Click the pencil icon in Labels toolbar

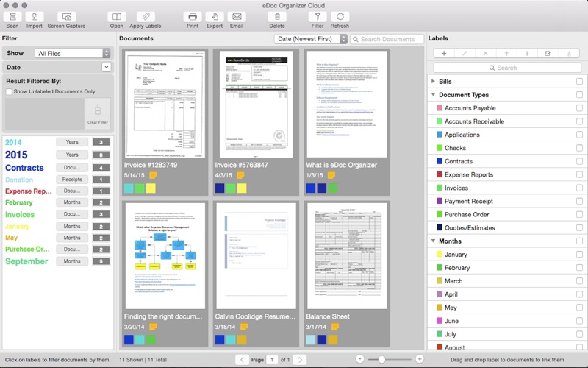coord(465,53)
